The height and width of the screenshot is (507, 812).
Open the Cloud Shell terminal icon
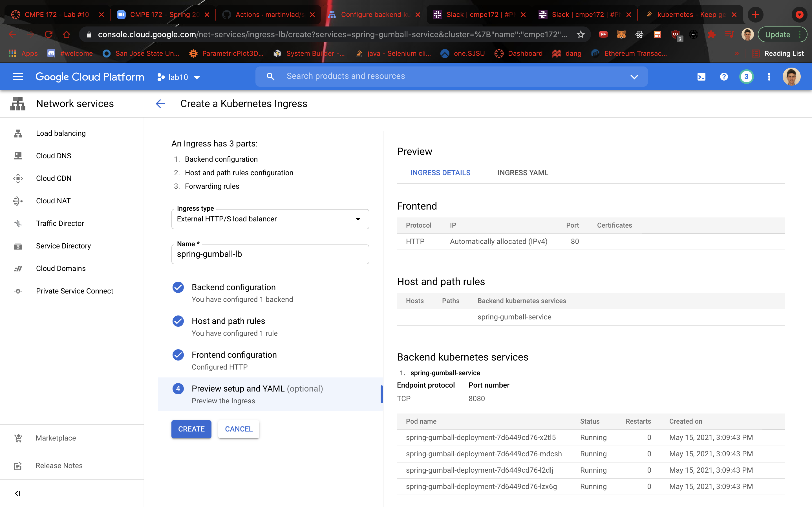pyautogui.click(x=701, y=77)
